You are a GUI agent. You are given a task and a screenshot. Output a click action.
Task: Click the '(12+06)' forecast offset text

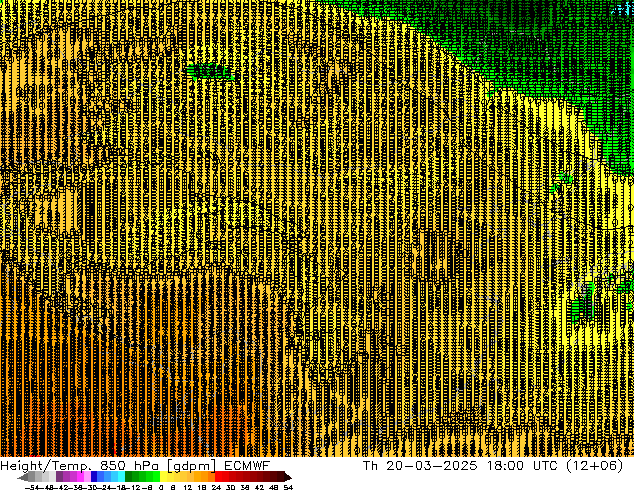point(594,466)
